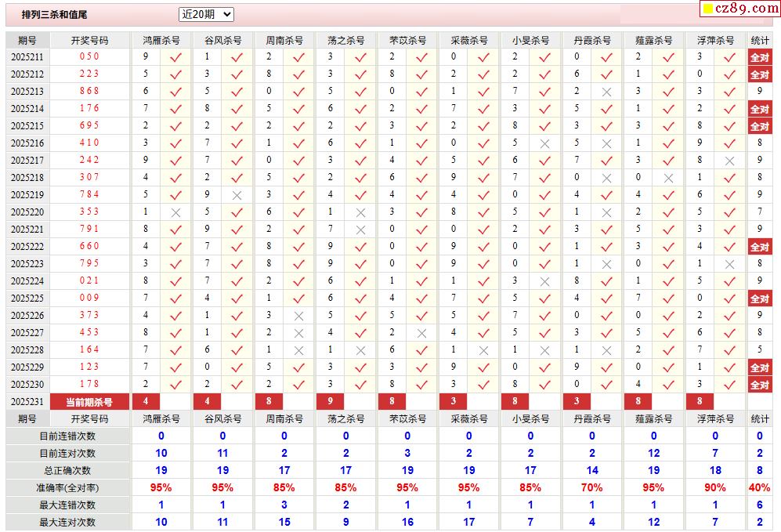
Task: Click the 90% accuracy value
Action: (715, 488)
